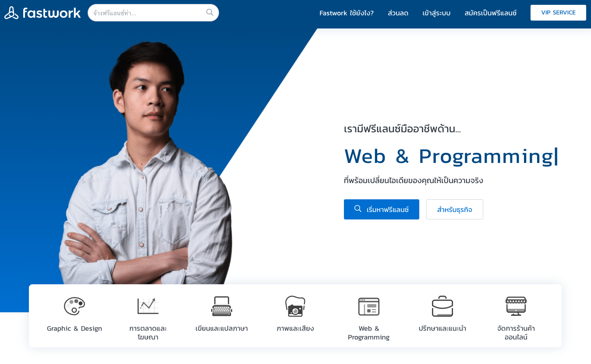Screen dimensions: 591x364
Task: Open Graphic & Design palette icon
Action: point(74,306)
